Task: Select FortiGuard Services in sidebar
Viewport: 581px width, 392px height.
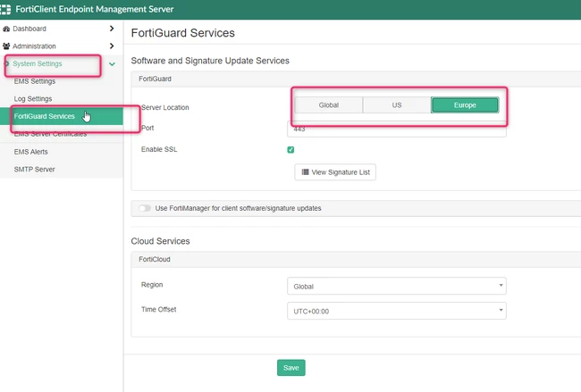Action: (x=62, y=116)
